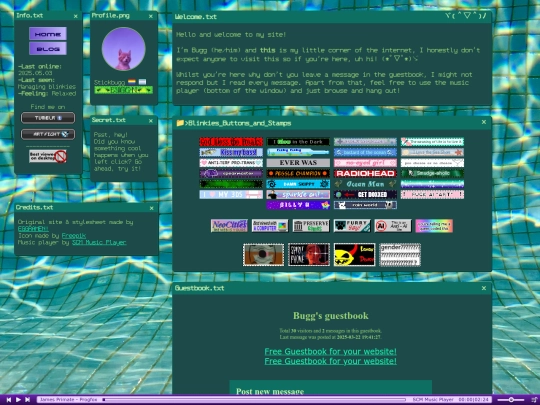Click the stamp showing a dark circle
The image size is (540, 405).
click(263, 255)
